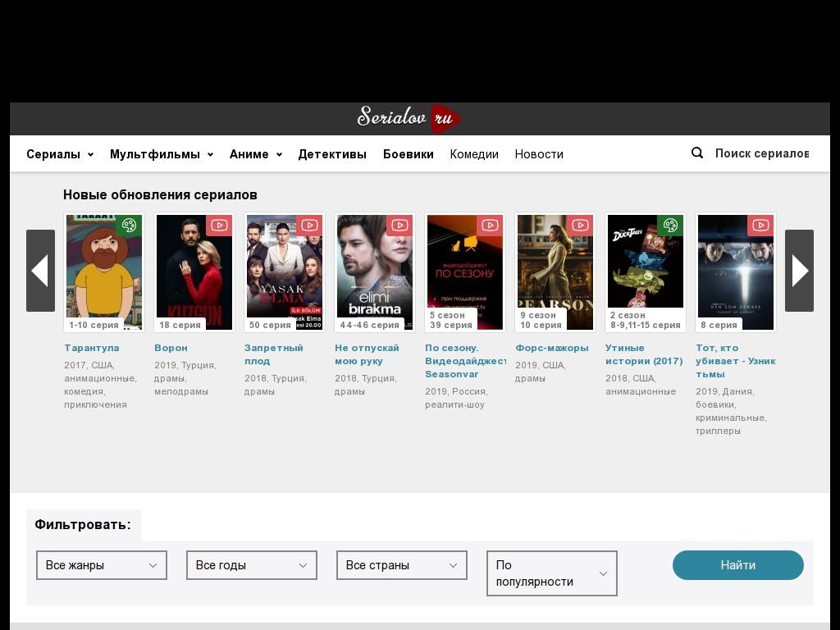Click the Фильтровать: tab label
Viewport: 840px width, 630px height.
pos(83,524)
